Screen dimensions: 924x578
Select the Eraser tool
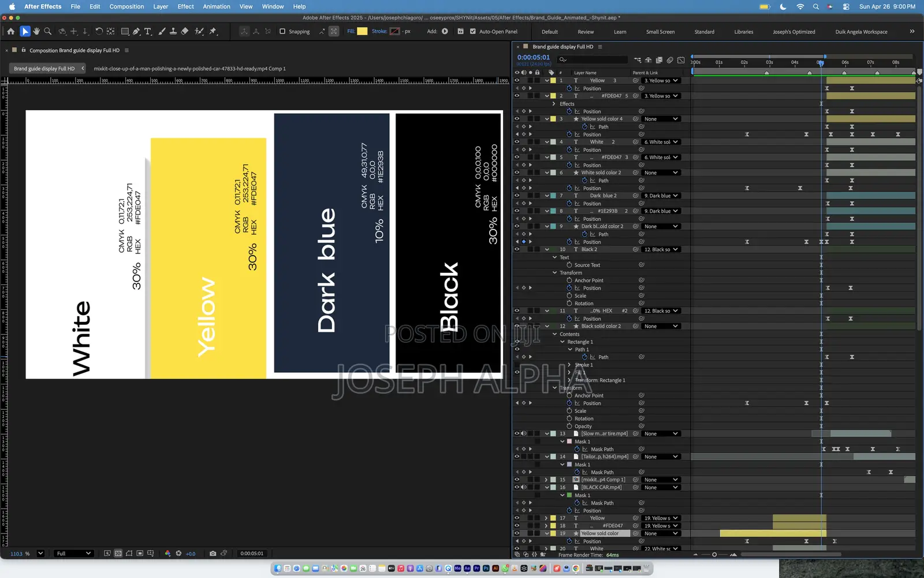(x=185, y=31)
